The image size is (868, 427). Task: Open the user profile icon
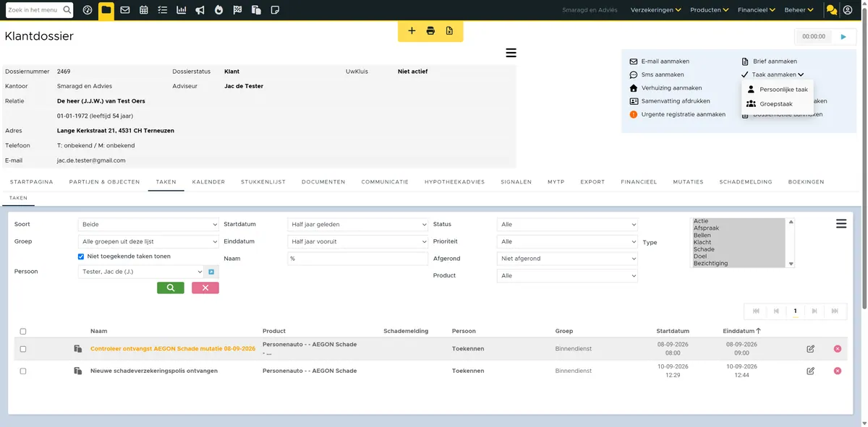pyautogui.click(x=848, y=10)
